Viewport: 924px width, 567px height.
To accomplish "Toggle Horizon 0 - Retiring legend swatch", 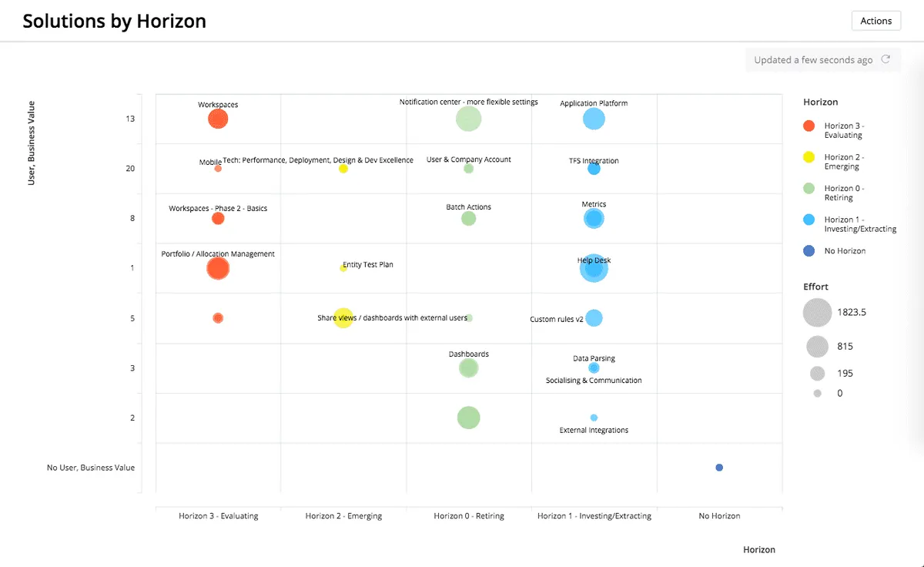I will 808,188.
